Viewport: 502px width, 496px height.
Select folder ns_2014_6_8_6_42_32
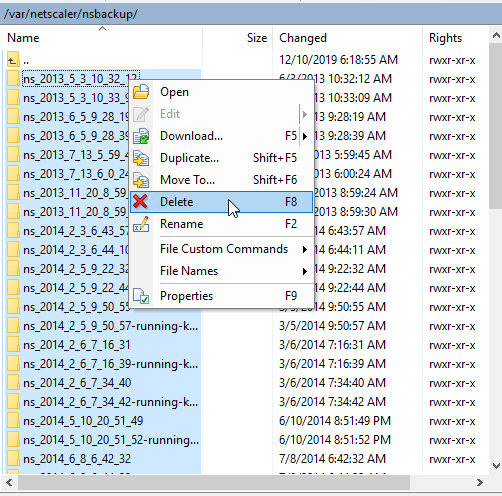pos(77,459)
